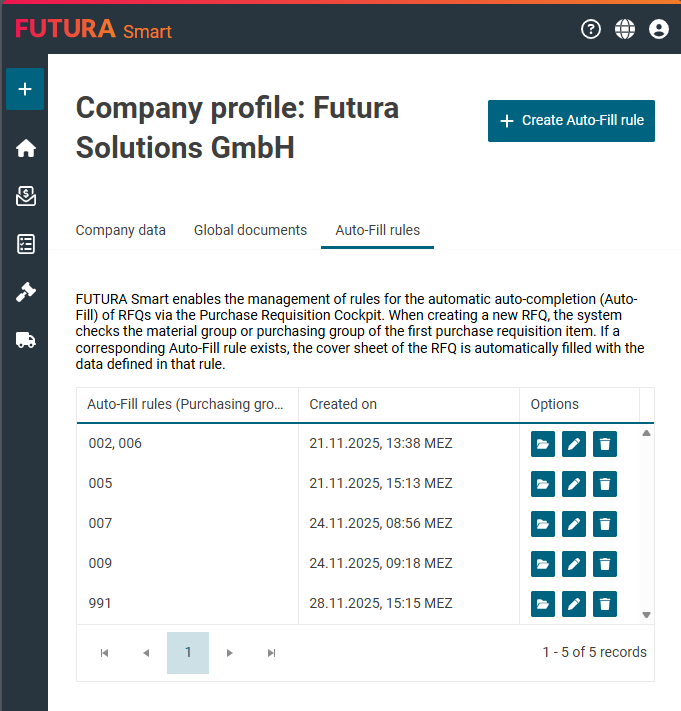This screenshot has height=711, width=681.
Task: Switch to the Company data tab
Action: (121, 230)
